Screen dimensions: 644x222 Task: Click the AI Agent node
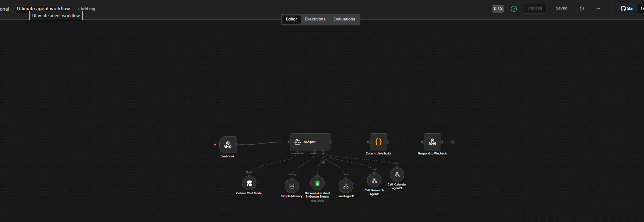tap(310, 142)
